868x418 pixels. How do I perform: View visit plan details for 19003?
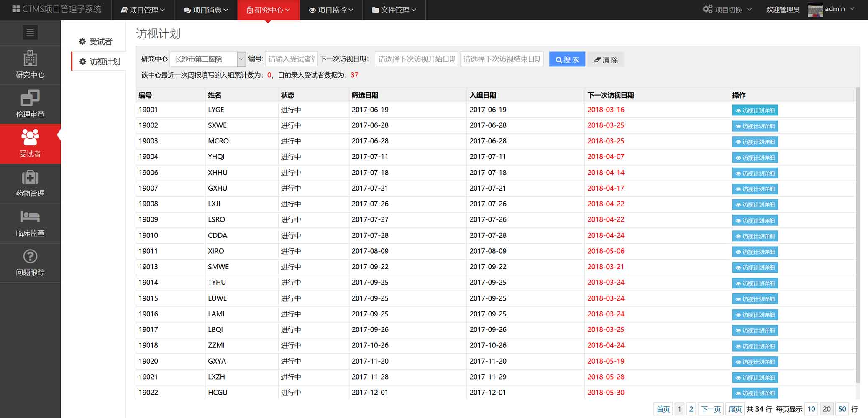tap(755, 142)
